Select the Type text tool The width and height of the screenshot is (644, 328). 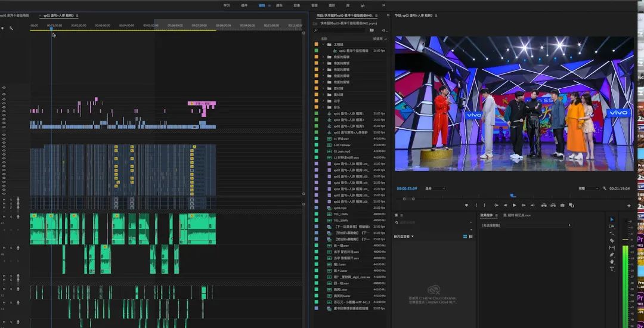[611, 269]
